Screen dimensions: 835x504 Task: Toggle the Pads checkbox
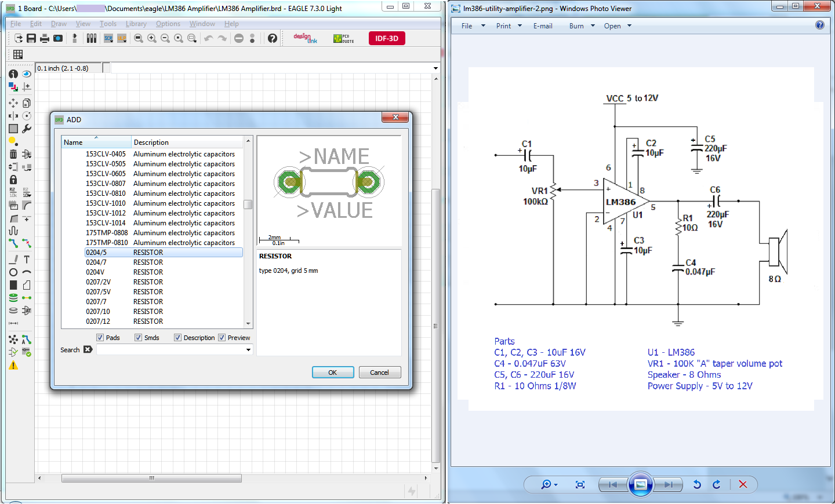point(100,338)
